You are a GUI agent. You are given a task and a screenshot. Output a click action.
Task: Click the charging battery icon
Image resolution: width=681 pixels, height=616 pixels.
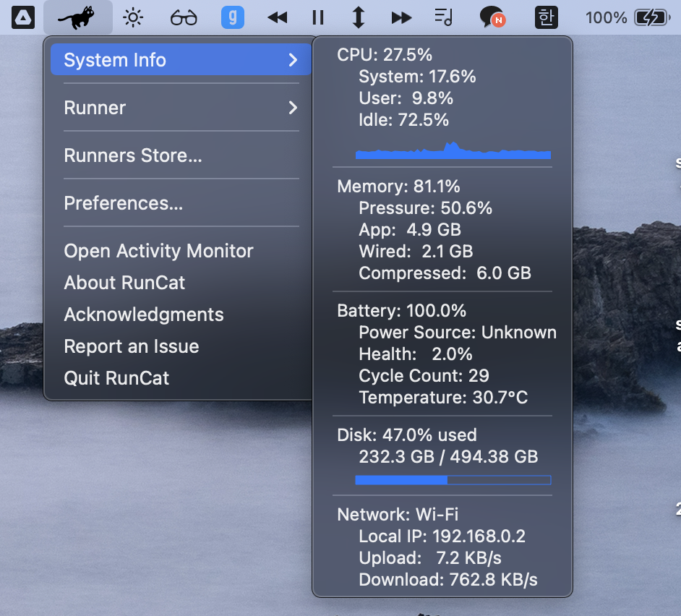coord(652,18)
